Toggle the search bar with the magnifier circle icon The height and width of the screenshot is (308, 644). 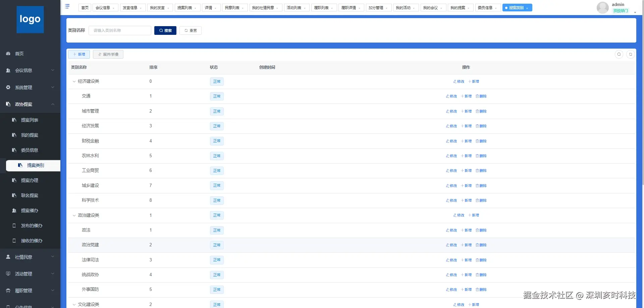click(x=619, y=54)
